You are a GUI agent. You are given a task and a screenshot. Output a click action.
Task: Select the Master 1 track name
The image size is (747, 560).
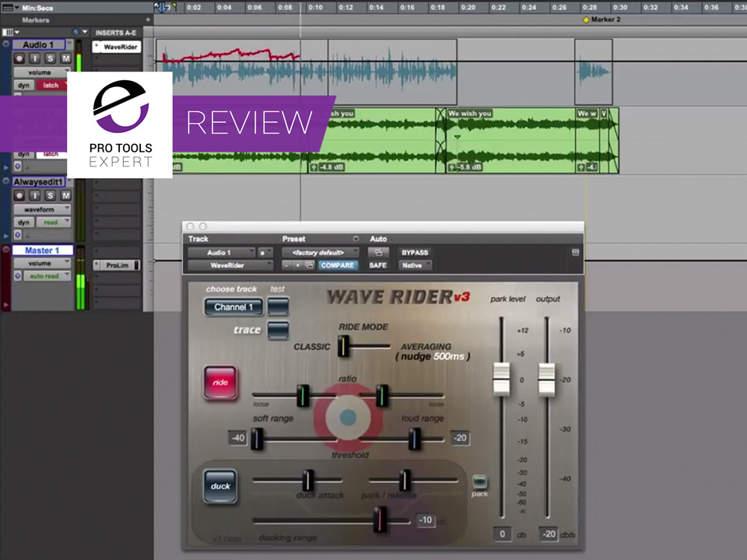[x=42, y=250]
